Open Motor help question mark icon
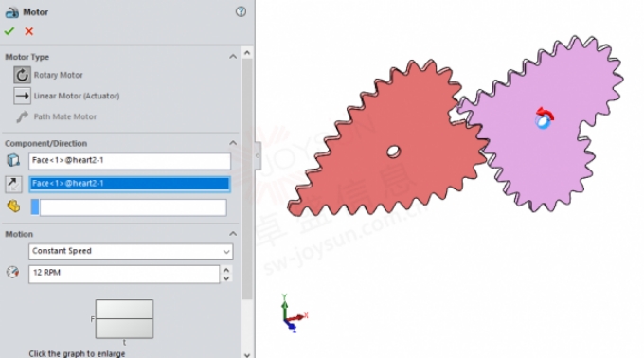The image size is (644, 358). tap(241, 11)
